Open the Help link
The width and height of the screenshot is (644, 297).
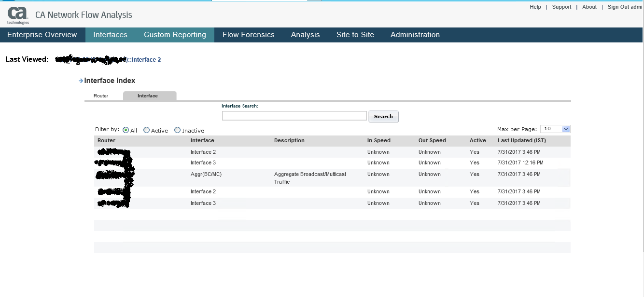pos(535,7)
